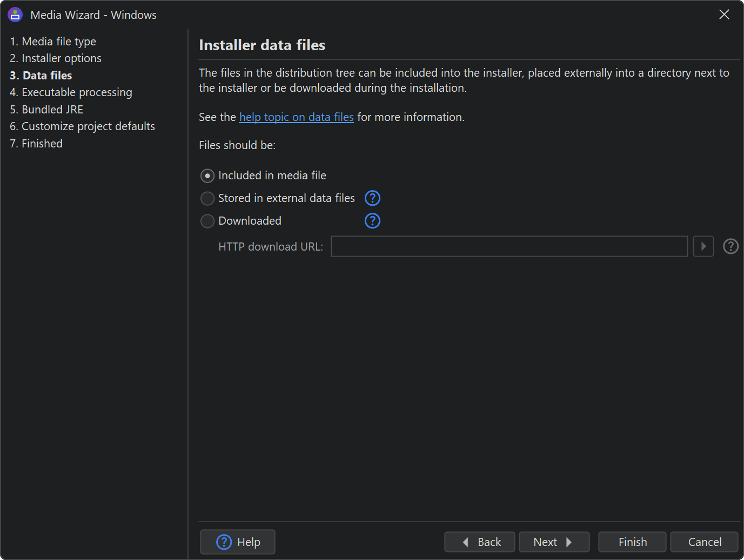Click the arrow button next to URL field
Image resolution: width=744 pixels, height=560 pixels.
[703, 246]
